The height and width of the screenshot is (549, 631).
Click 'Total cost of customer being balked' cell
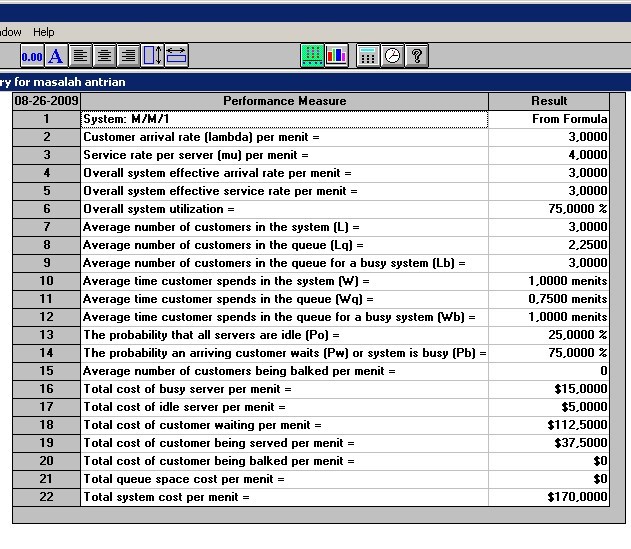coord(285,461)
